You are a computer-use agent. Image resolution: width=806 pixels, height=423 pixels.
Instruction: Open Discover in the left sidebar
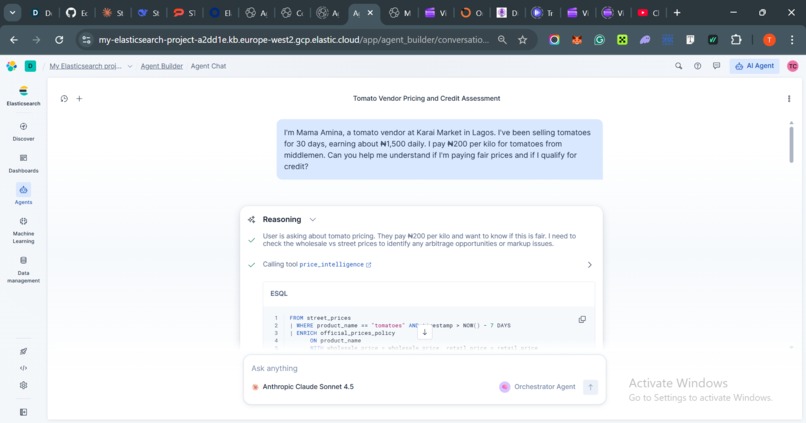click(x=23, y=132)
